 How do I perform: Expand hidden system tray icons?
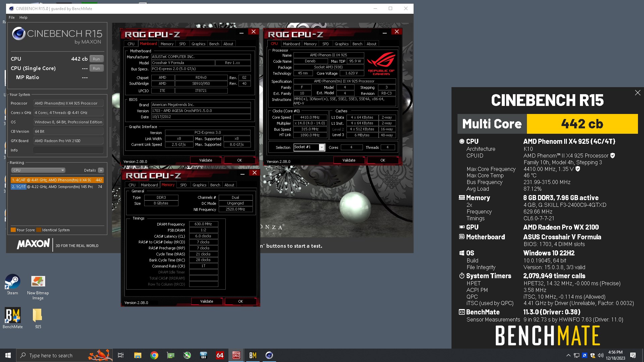click(x=568, y=355)
